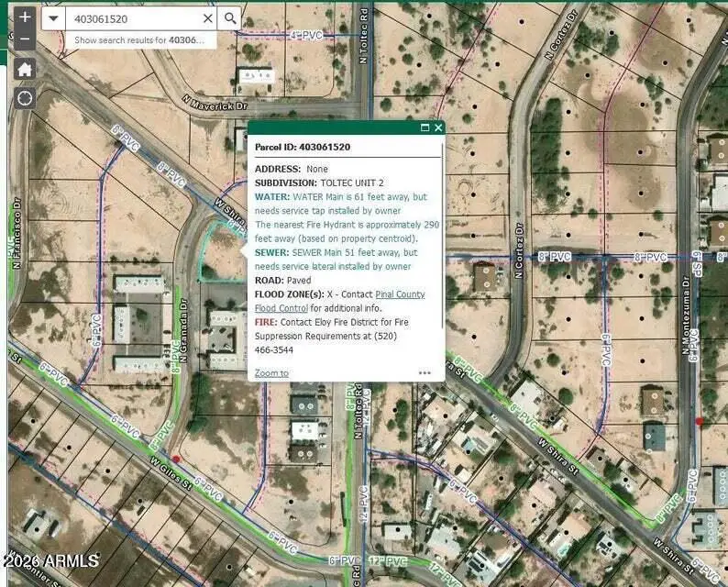Expand the search source dropdown arrow
The image size is (728, 587).
coord(54,18)
